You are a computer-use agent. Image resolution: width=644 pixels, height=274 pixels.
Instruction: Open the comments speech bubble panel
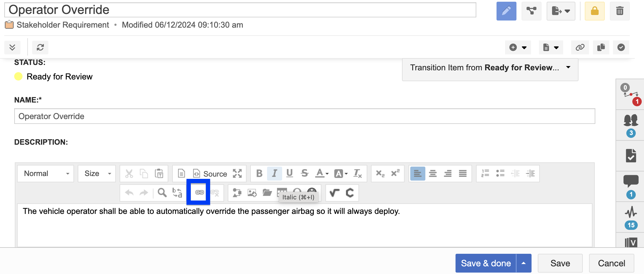tap(631, 181)
